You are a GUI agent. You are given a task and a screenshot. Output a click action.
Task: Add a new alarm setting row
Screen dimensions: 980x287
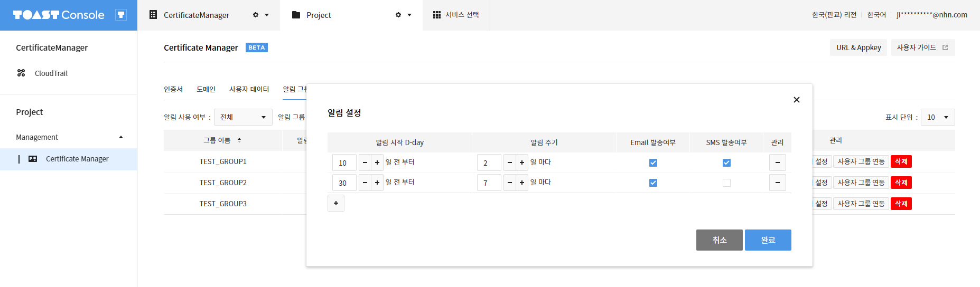click(x=336, y=203)
